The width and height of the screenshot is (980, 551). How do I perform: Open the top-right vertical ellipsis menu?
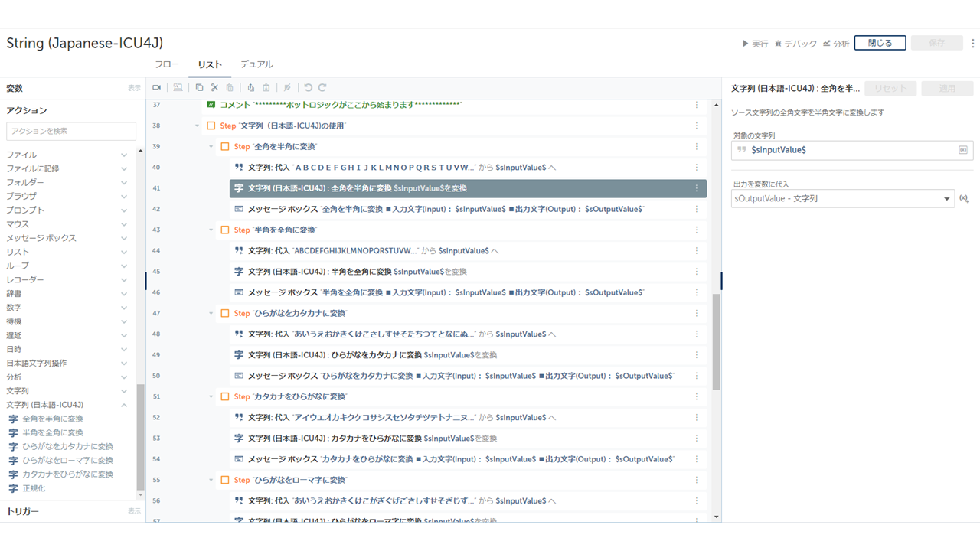click(973, 44)
